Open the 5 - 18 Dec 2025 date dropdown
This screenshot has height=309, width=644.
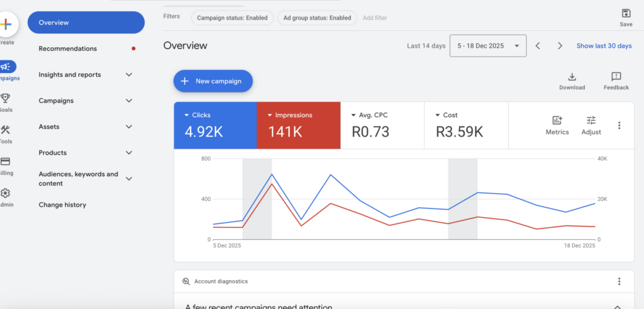click(x=488, y=45)
